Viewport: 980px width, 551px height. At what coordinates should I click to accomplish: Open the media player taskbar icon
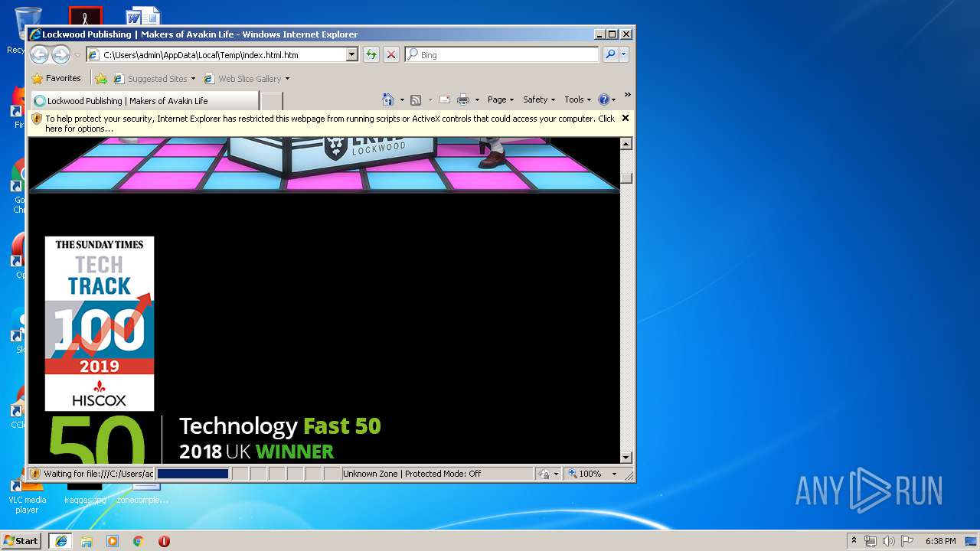click(x=113, y=541)
